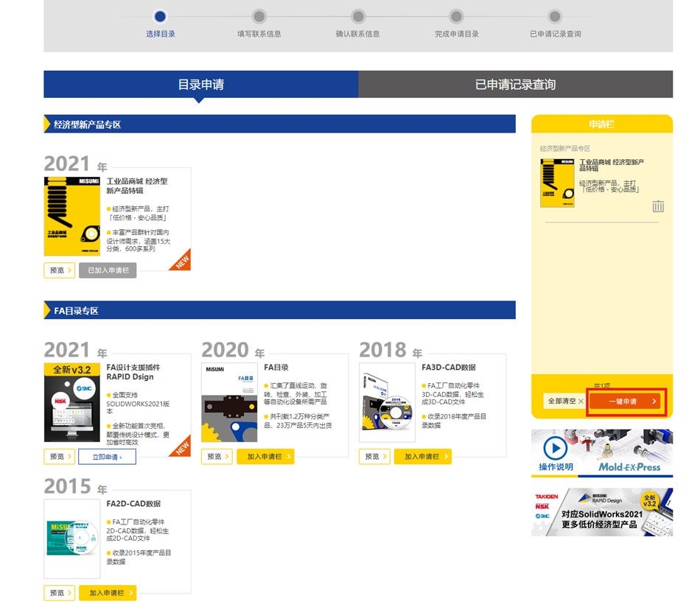Viewport: 700px width, 610px height.
Task: Delete item using trash icon in 申请栏
Action: [x=658, y=206]
